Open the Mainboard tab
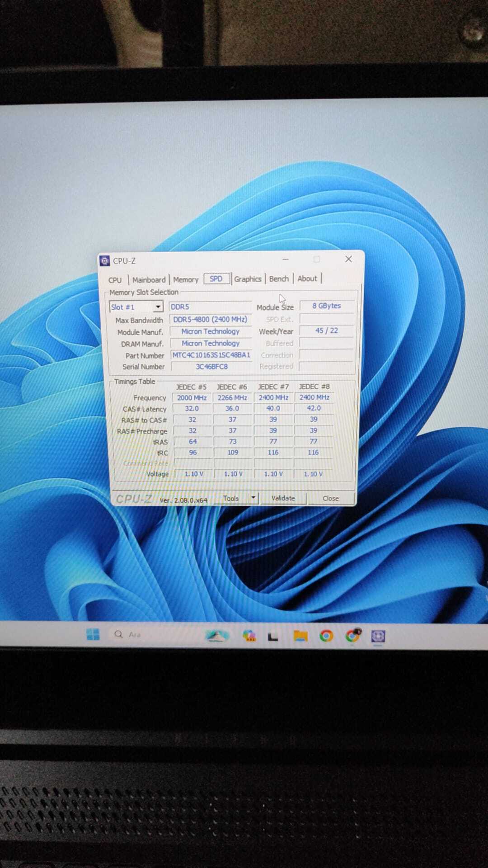Viewport: 488px width, 868px height. point(149,280)
